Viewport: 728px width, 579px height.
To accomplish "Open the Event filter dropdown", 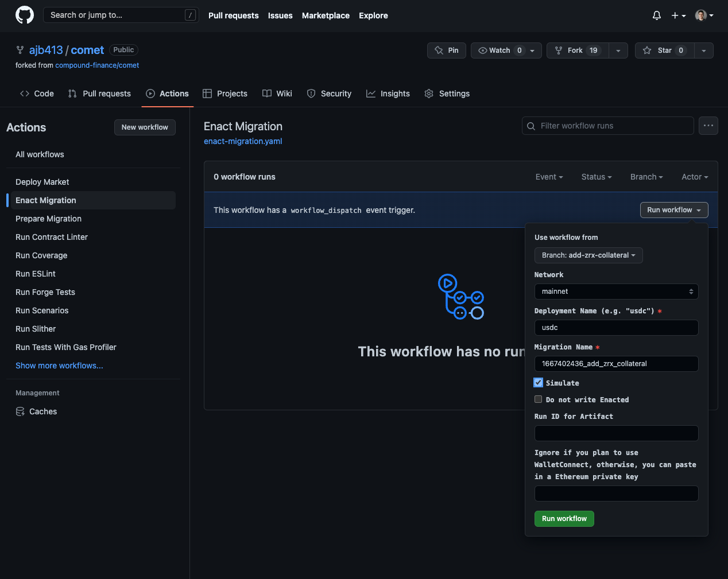I will (x=549, y=177).
